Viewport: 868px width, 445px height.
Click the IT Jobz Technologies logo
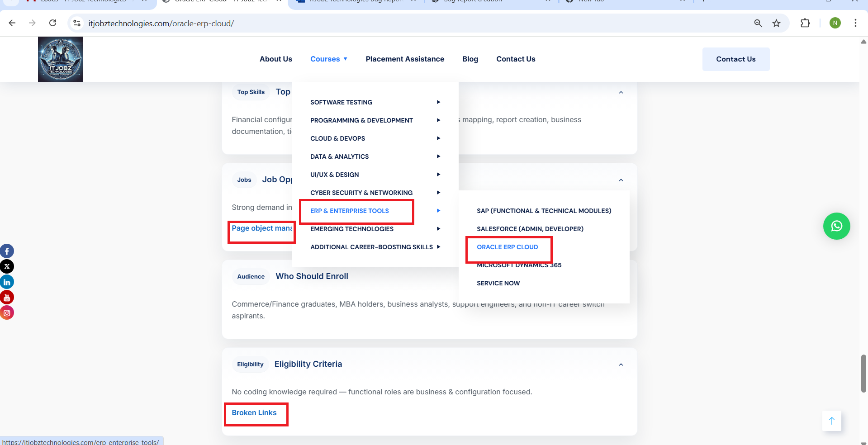click(61, 59)
